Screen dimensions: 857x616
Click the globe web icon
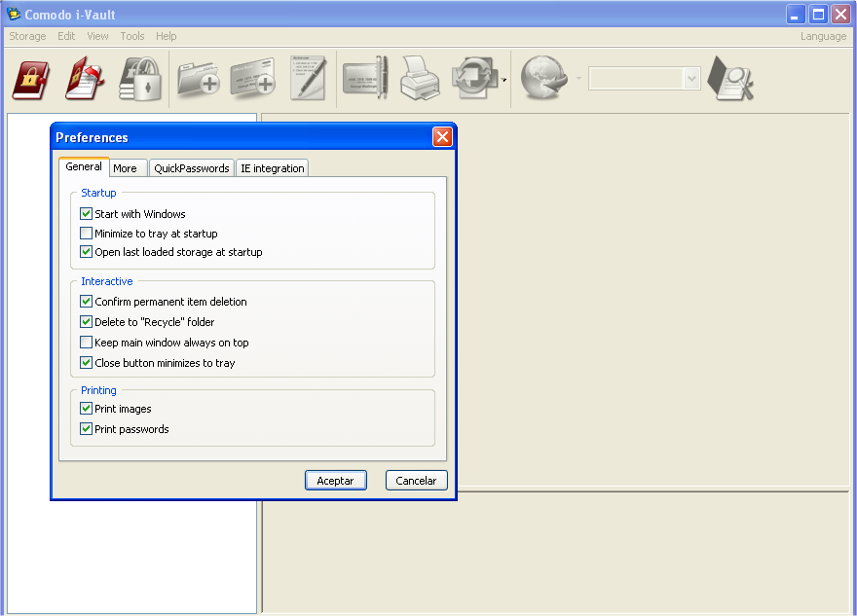pos(543,78)
